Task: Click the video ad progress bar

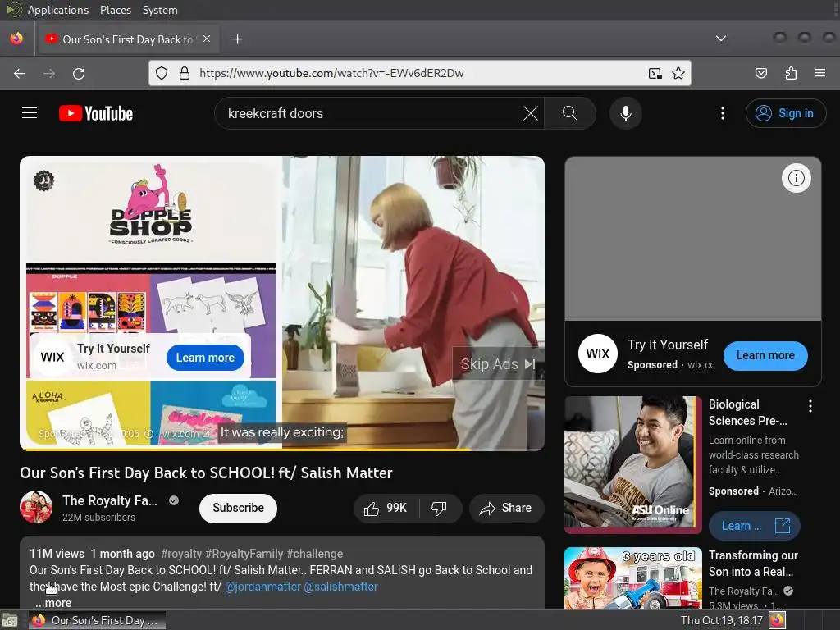Action: (x=282, y=449)
